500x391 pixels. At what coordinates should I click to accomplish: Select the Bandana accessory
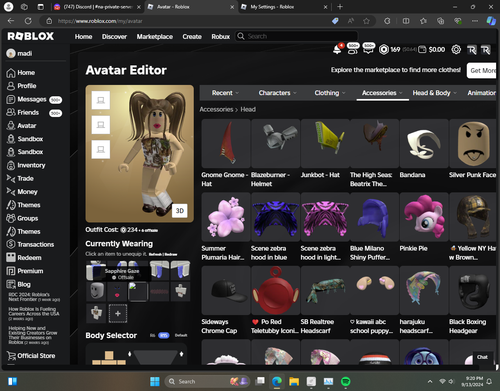(x=424, y=149)
